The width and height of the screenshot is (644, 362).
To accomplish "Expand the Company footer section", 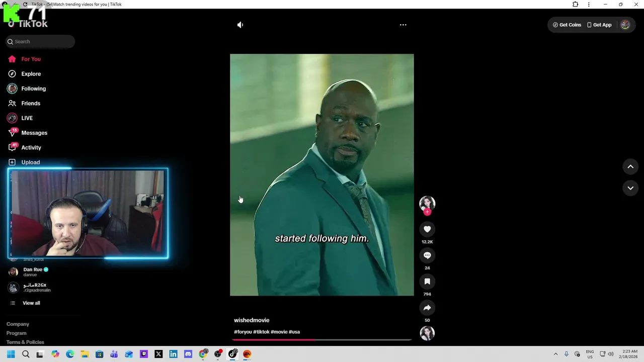I will (x=18, y=324).
